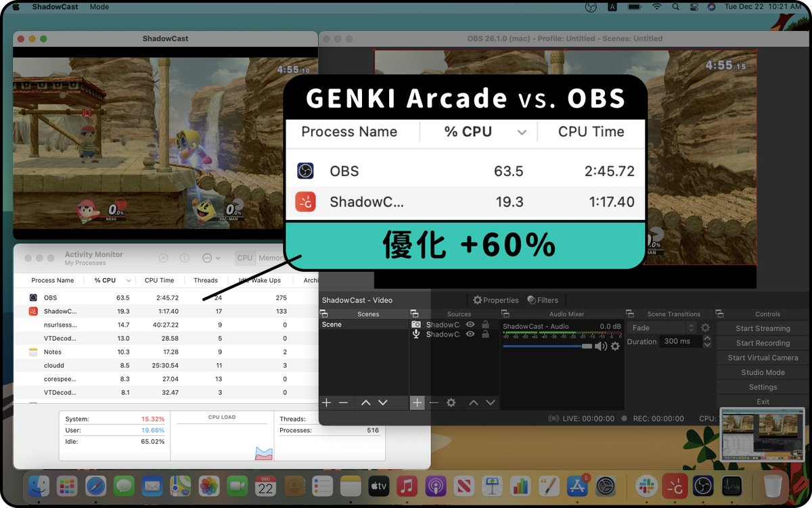Pop out the Scene Transitions dock icon
The width and height of the screenshot is (812, 508).
630,314
